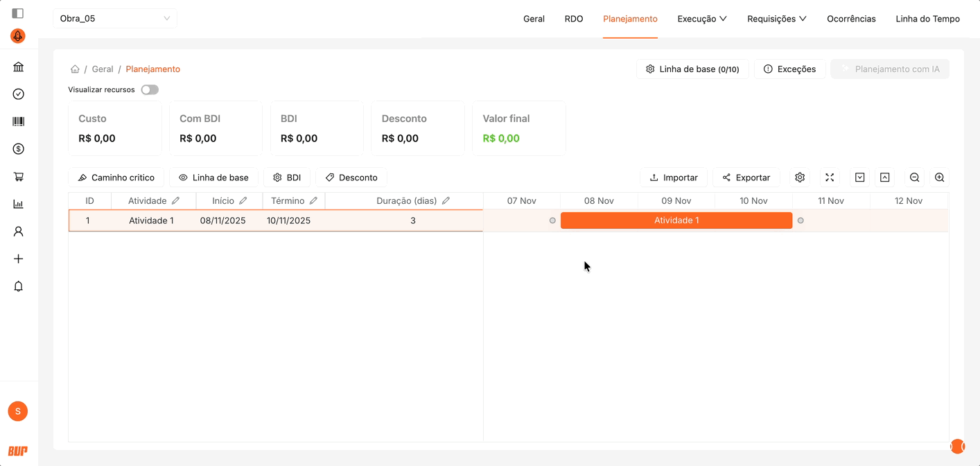Screen dimensions: 980x466
Task: Click the Gantt settings gear icon
Action: [800, 178]
